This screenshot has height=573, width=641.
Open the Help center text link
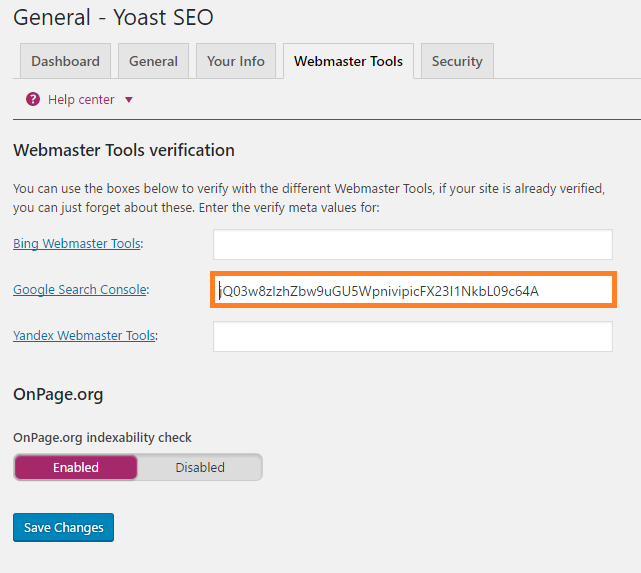(x=81, y=100)
